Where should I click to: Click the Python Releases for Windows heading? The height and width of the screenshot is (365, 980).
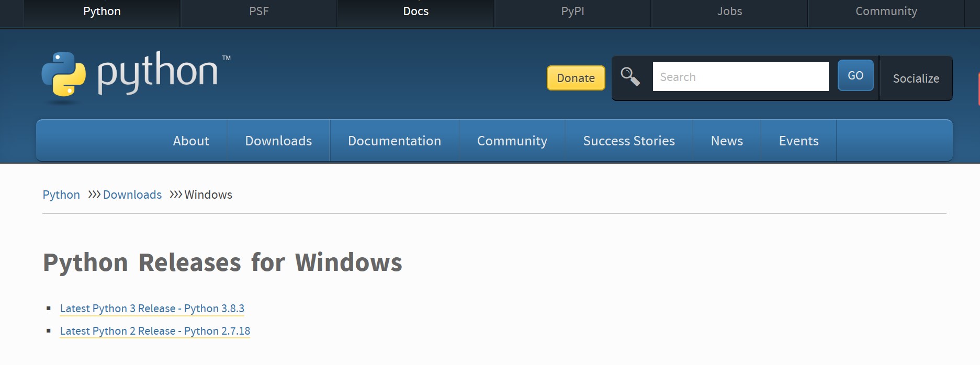(222, 263)
